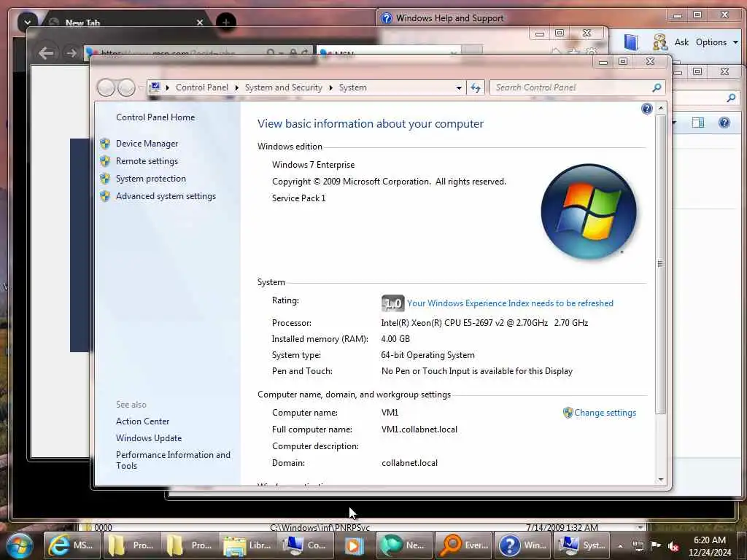
Task: Show hidden tray icons arrow
Action: point(620,546)
